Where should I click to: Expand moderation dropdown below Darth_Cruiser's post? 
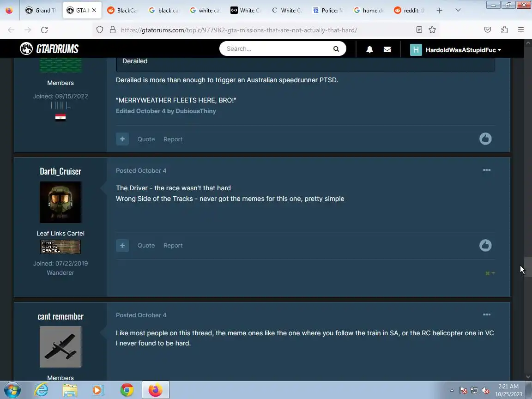pos(490,273)
